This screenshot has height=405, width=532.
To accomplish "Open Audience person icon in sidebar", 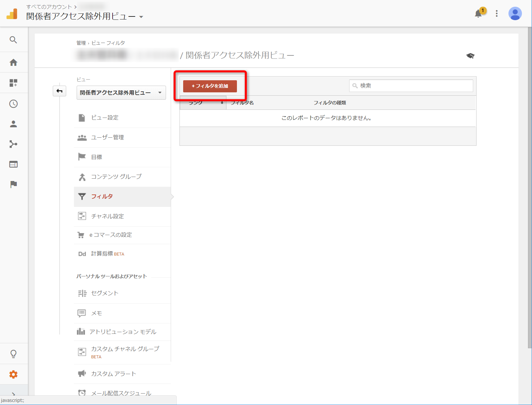I will (13, 124).
